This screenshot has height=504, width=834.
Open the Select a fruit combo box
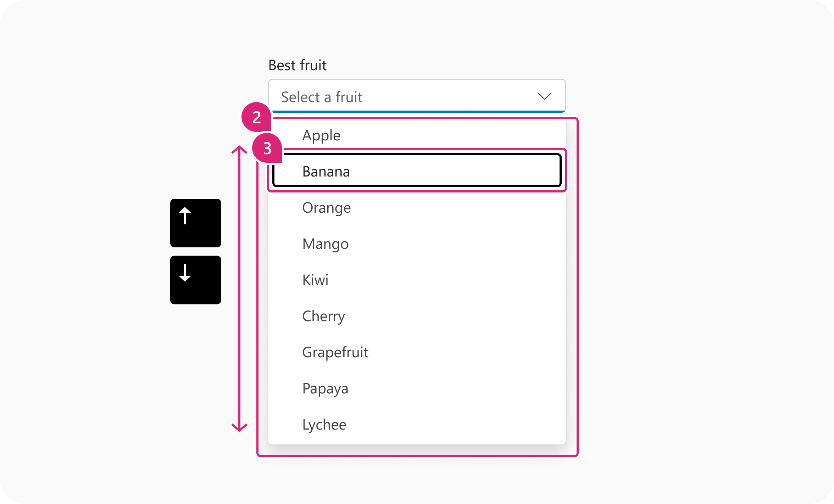pos(417,96)
